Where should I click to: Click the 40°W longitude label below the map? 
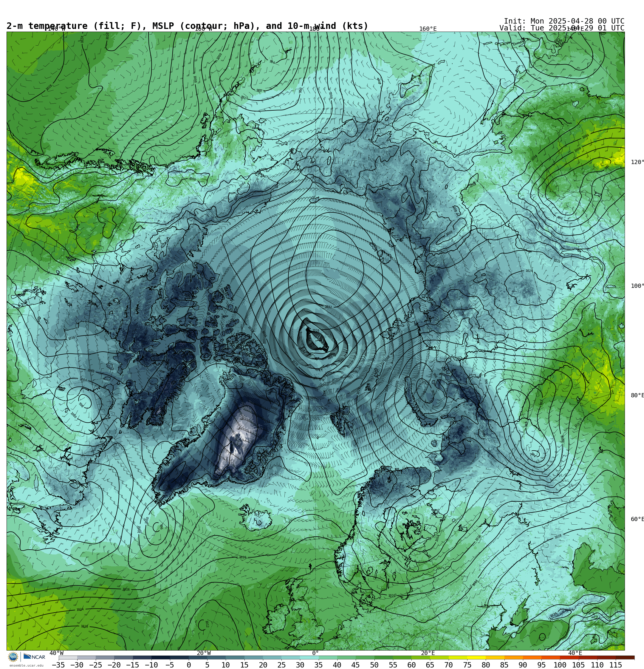point(56,653)
